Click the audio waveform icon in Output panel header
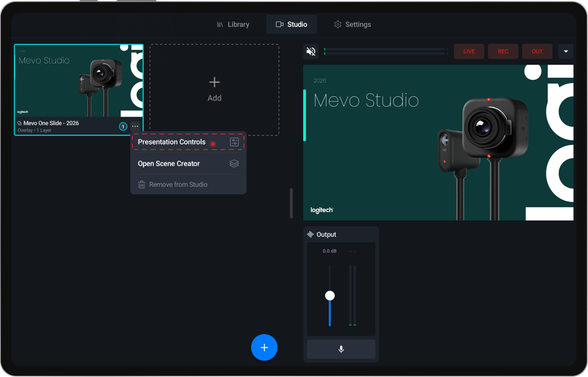 (309, 234)
